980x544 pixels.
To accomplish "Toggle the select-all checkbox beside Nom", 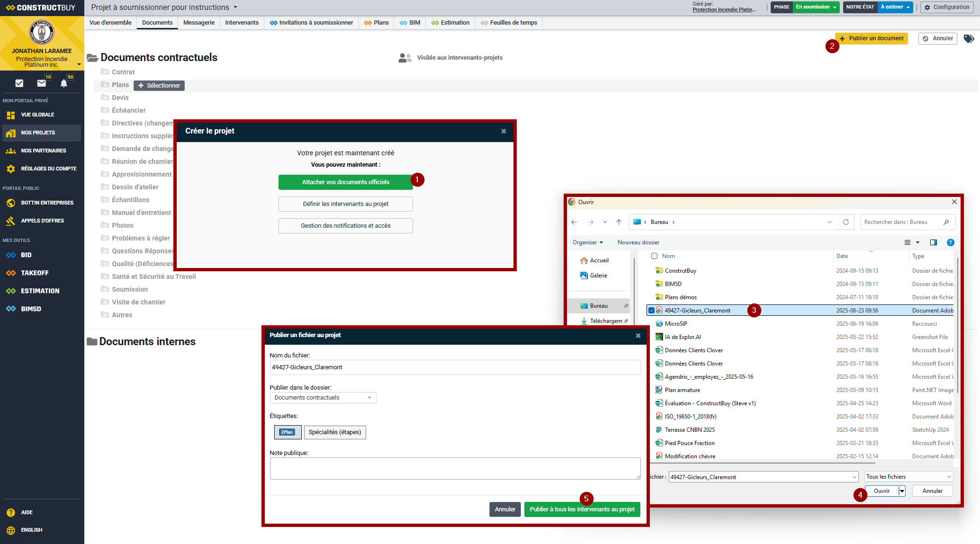I will coord(654,256).
